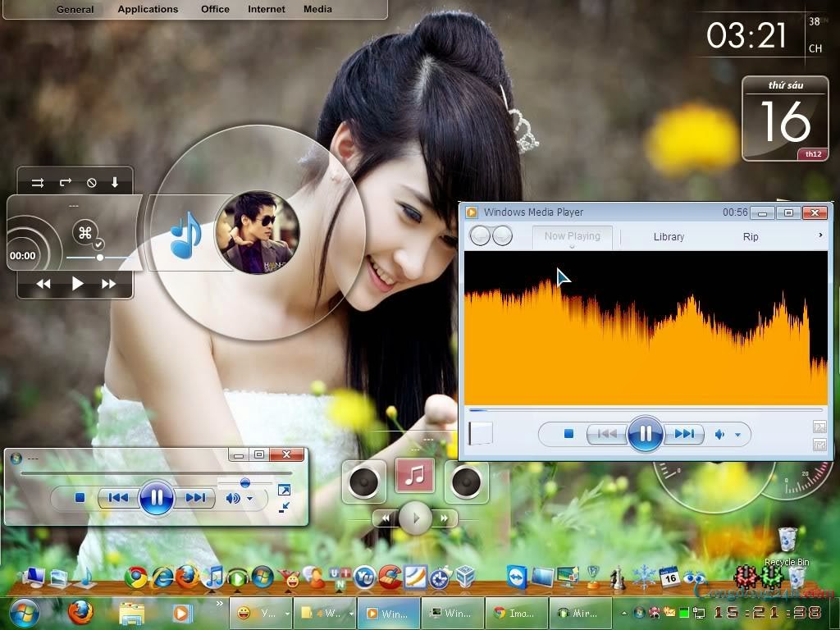Open the Rip tab in Windows Media Player

tap(751, 237)
